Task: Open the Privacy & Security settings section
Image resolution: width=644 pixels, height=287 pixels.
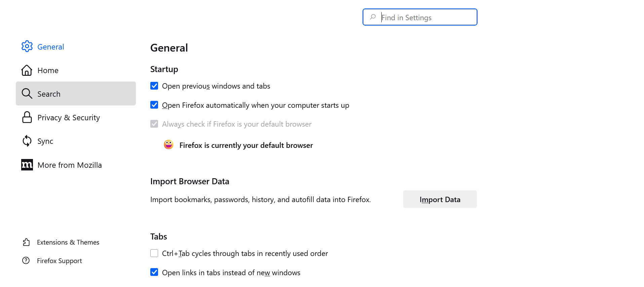Action: pos(69,118)
